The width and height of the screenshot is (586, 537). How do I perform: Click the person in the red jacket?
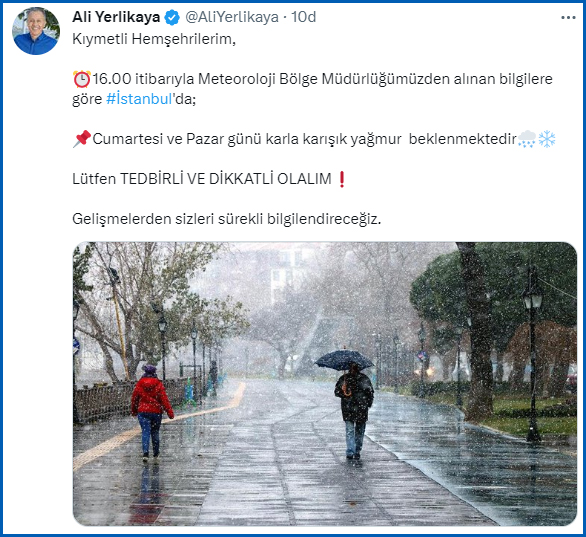click(x=151, y=412)
